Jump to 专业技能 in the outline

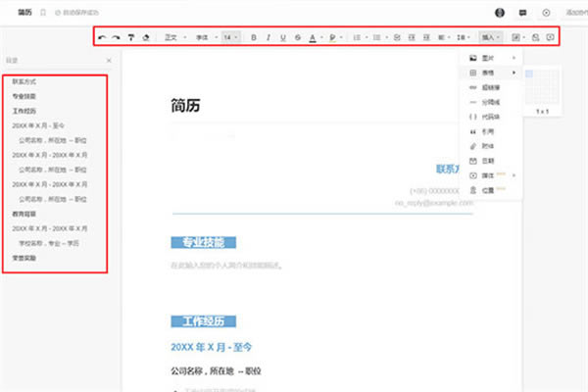tap(24, 96)
